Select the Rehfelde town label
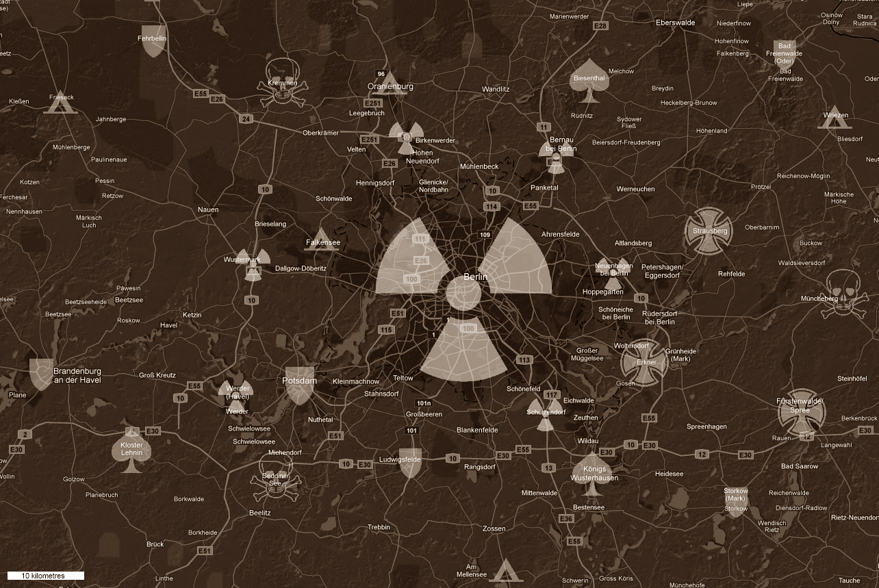This screenshot has width=879, height=588. tap(731, 274)
